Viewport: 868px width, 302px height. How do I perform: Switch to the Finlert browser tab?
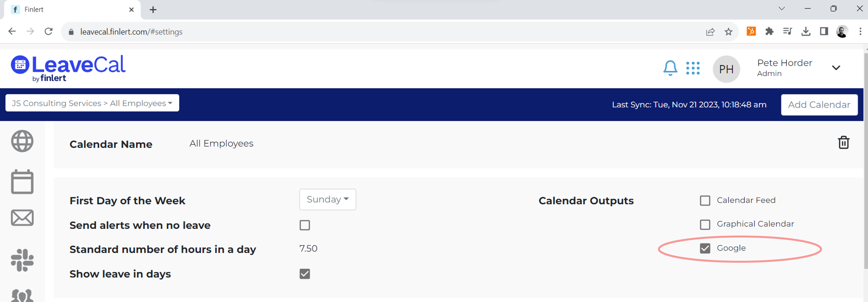point(67,9)
